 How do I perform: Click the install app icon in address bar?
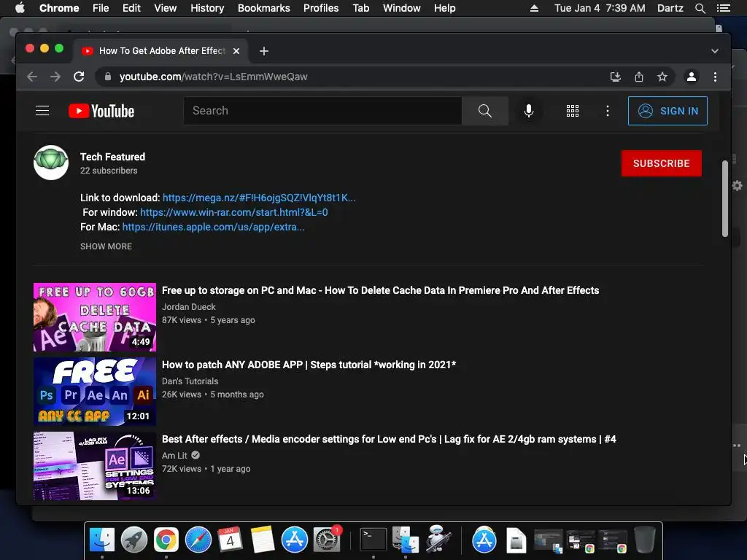pos(616,77)
